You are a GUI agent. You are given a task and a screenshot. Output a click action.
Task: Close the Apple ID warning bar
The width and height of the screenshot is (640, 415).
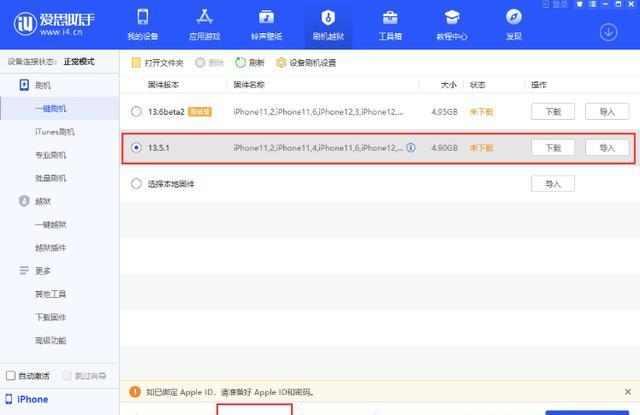[x=628, y=392]
